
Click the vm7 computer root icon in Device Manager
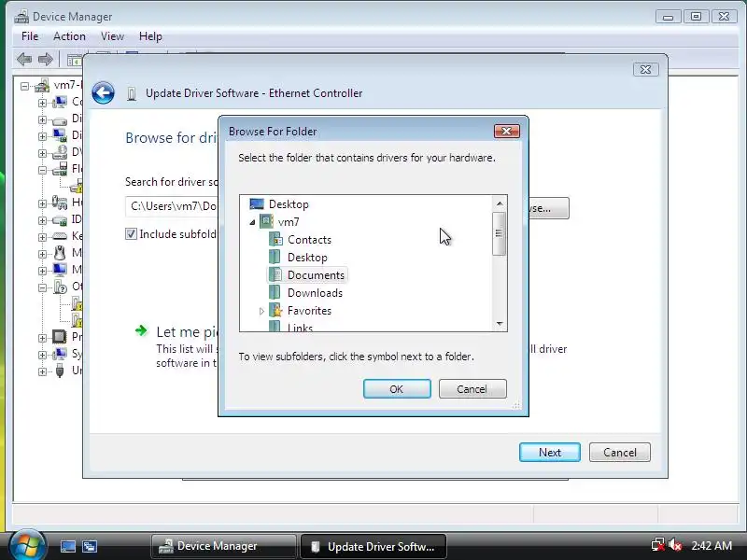click(x=42, y=86)
